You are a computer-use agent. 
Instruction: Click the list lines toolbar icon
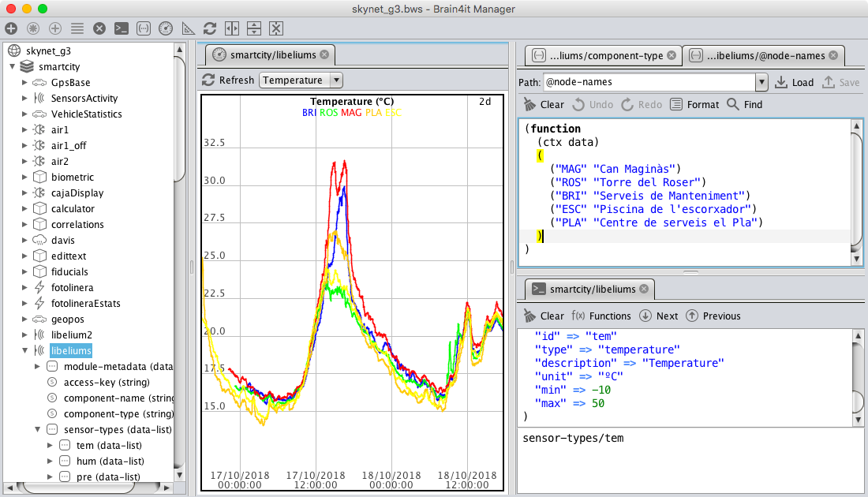[x=77, y=28]
